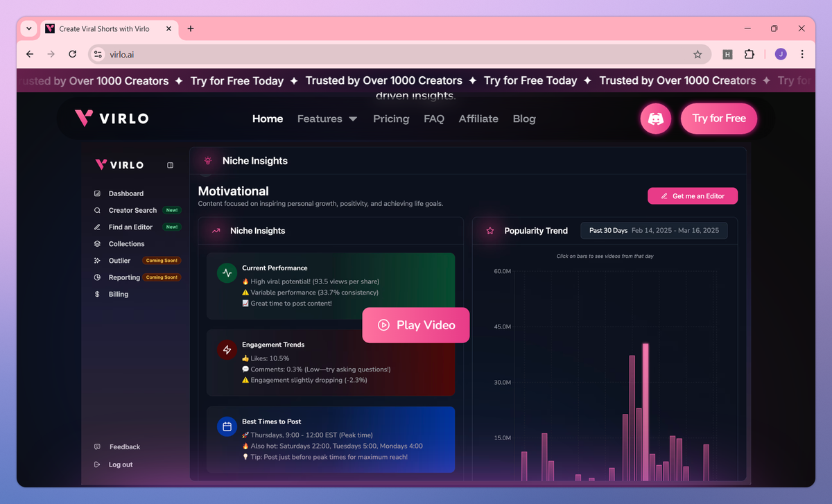This screenshot has width=832, height=504.
Task: Click the 60.0M axis label on chart
Action: pyautogui.click(x=503, y=271)
